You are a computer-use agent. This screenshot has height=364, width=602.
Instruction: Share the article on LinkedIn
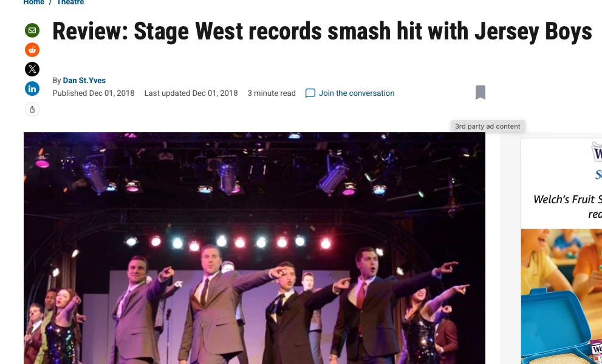32,89
